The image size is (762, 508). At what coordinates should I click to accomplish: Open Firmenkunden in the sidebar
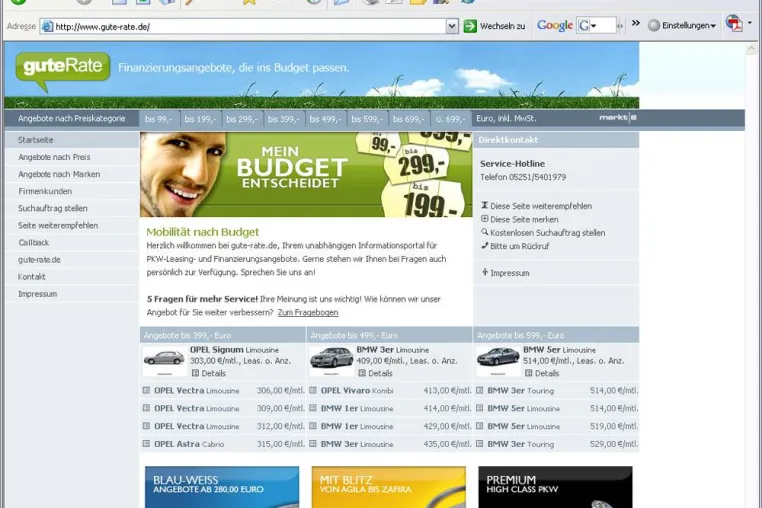(71, 191)
